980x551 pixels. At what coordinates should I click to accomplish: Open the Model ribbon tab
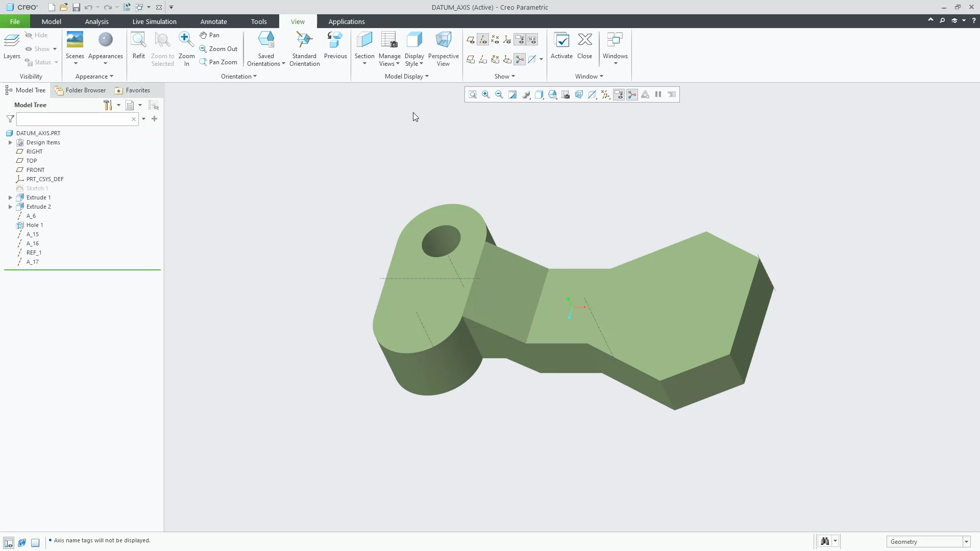51,21
